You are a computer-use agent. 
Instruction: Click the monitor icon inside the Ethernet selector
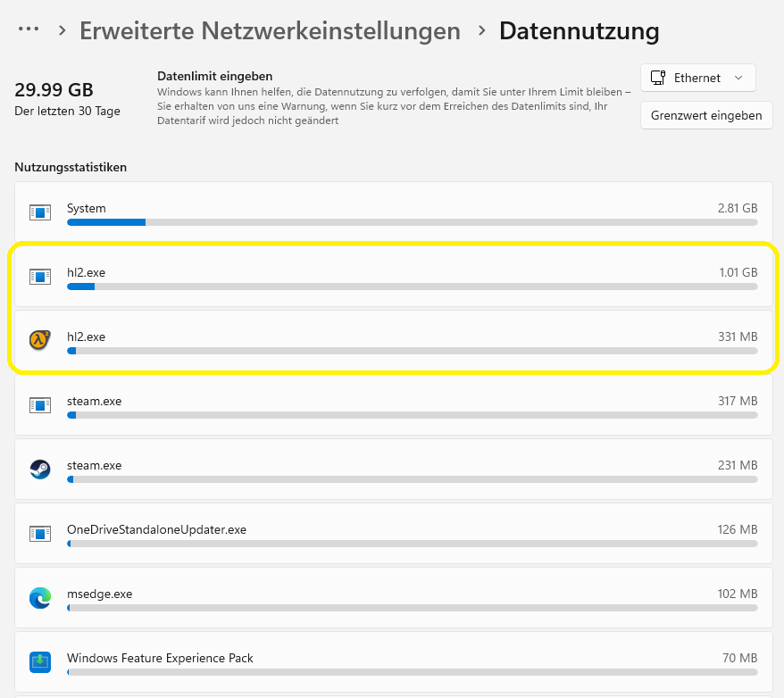(x=659, y=78)
